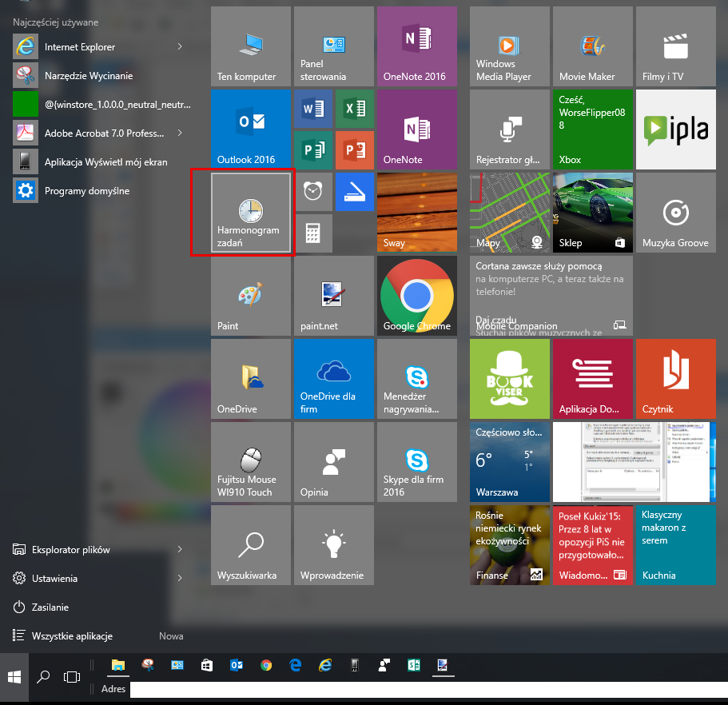Open the small Word tile

click(312, 109)
